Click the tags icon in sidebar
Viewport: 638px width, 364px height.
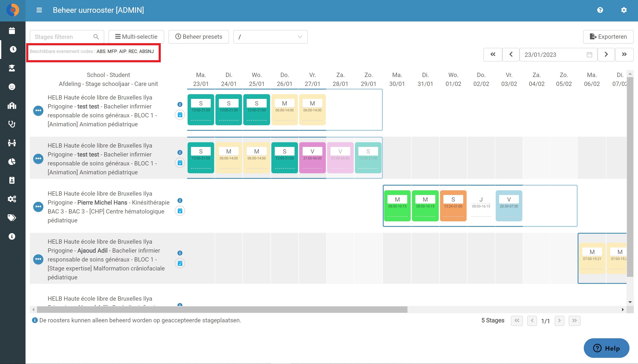12,218
